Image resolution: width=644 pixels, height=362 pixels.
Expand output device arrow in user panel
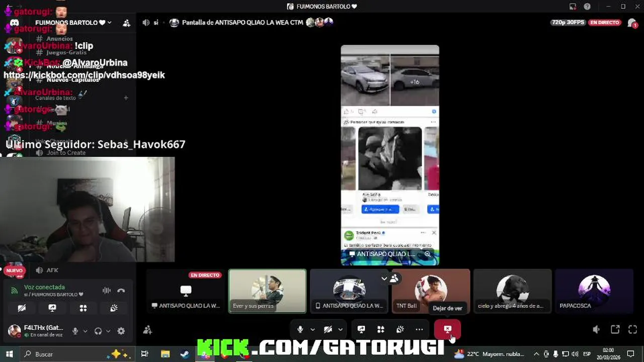pos(108,331)
